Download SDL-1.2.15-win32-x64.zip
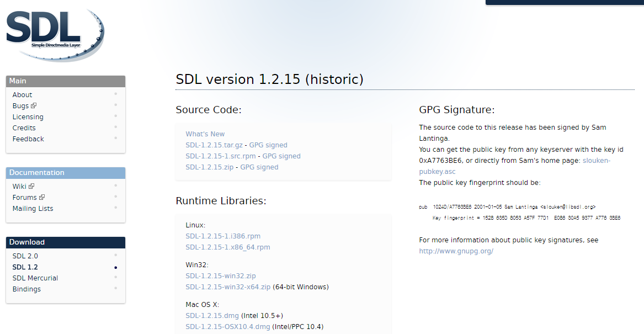Viewport: 644px width, 334px height. [x=228, y=287]
